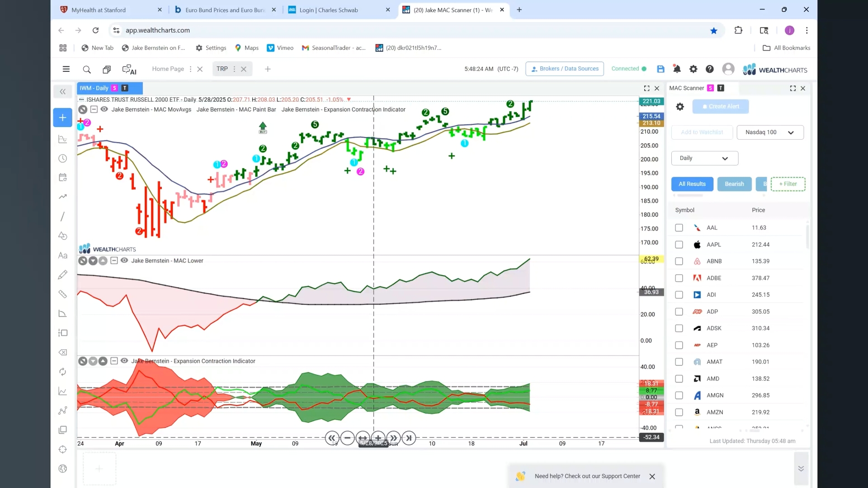Open the clock time tool
The height and width of the screenshot is (488, 868).
coord(63,159)
